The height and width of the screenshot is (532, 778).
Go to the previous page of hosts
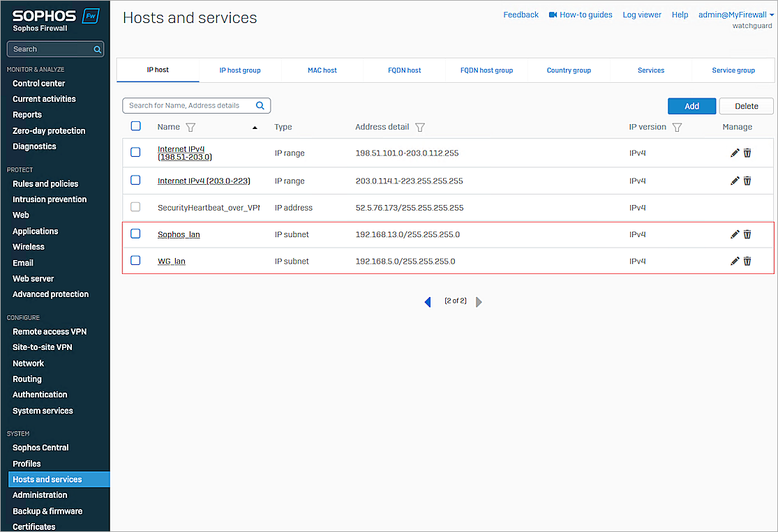[428, 301]
